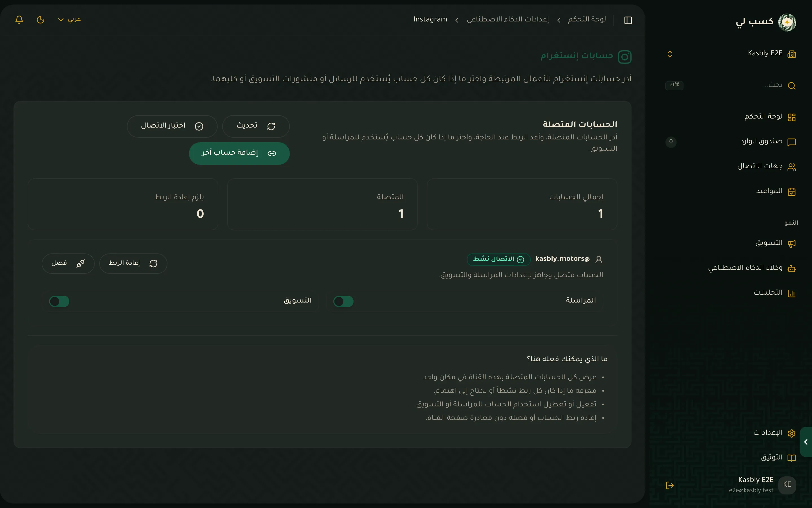This screenshot has height=508, width=812.
Task: Toggle dark mode moon icon
Action: click(41, 20)
